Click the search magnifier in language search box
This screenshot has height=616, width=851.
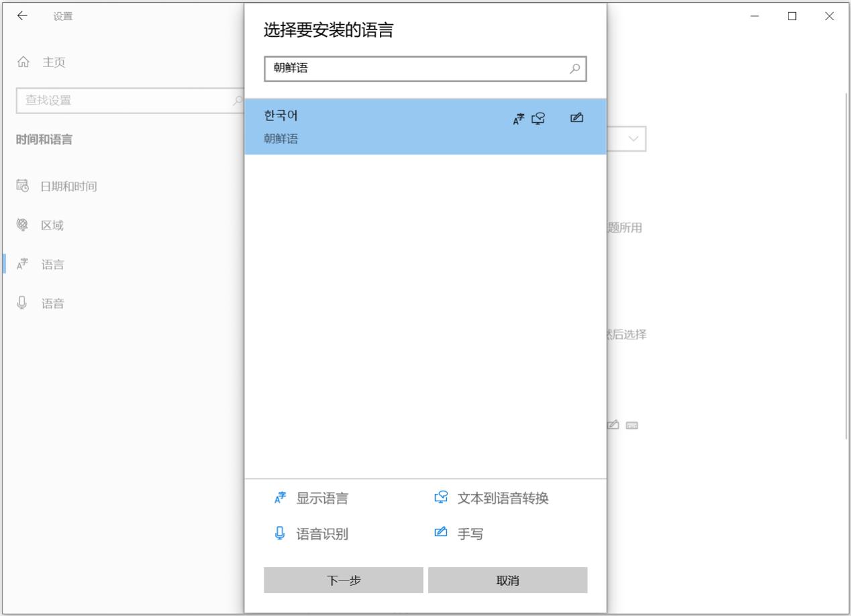tap(574, 68)
